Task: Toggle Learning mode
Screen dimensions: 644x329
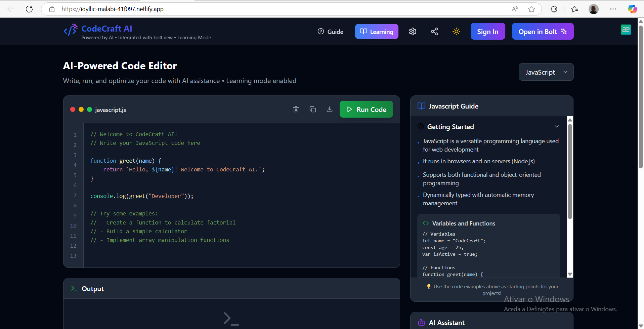Action: (376, 31)
